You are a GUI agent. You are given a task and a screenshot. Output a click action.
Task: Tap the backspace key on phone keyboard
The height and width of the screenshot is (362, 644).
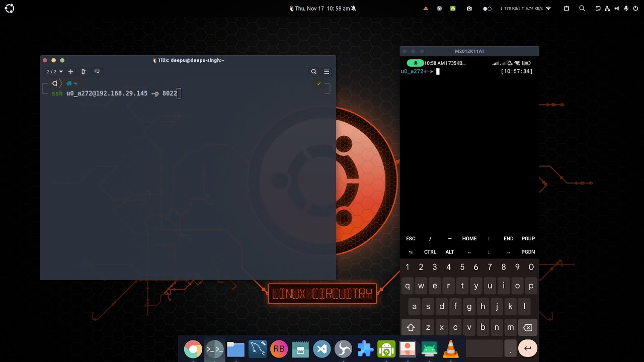point(528,327)
